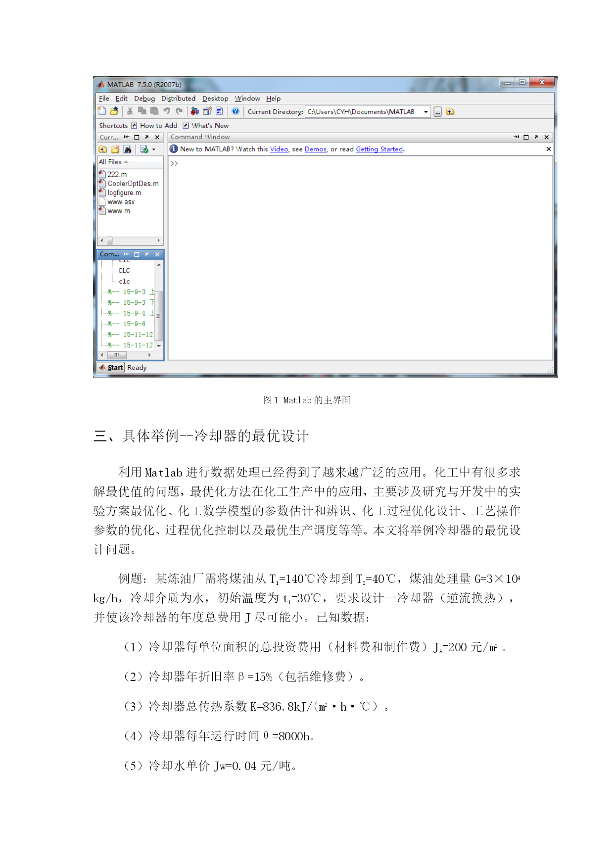This screenshot has height=868, width=614.
Task: Click the Cut scissors toolbar icon
Action: tap(130, 111)
